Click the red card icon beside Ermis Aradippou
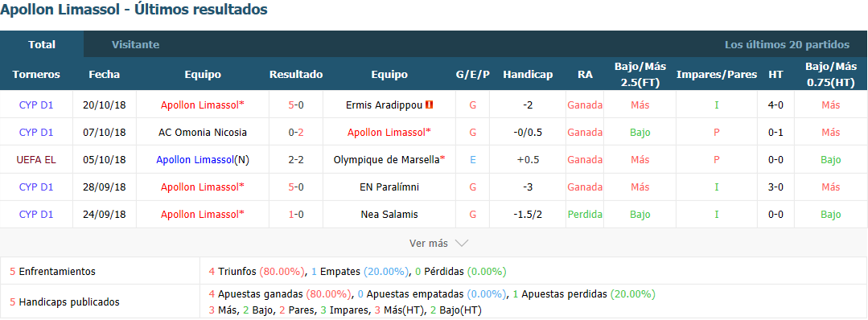 (429, 105)
